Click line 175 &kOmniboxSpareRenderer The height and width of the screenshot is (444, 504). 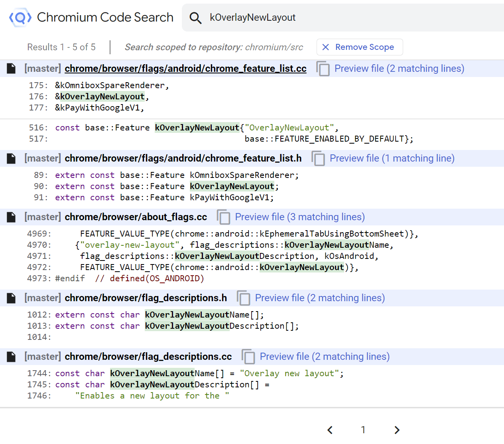click(x=112, y=85)
